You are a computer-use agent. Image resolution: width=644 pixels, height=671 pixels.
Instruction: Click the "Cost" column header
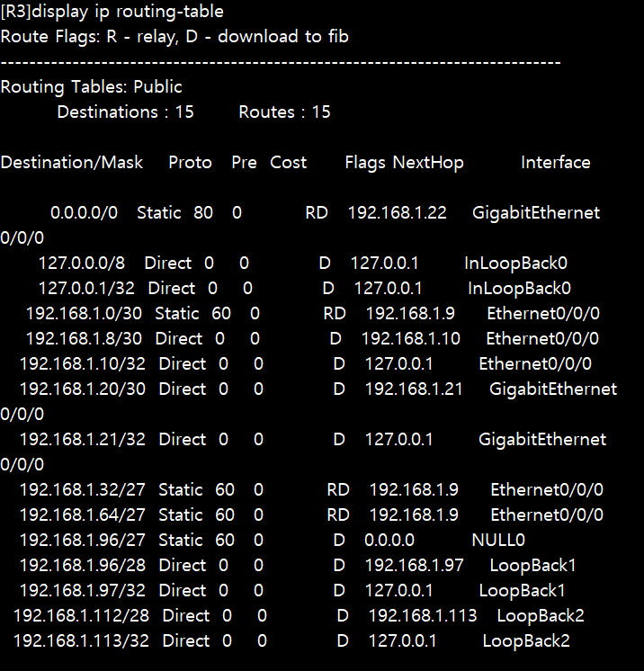[x=289, y=163]
